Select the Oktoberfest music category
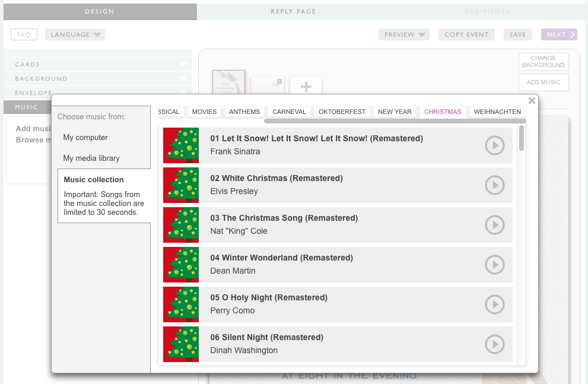This screenshot has width=588, height=384. click(342, 112)
